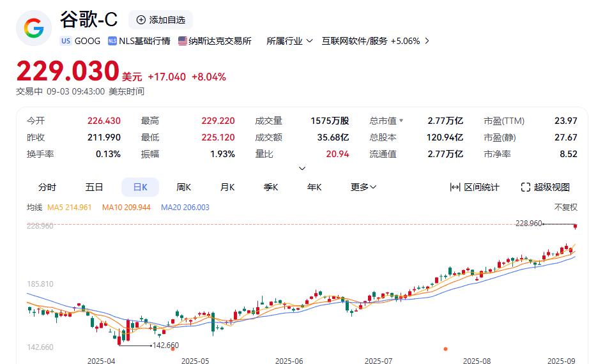The image size is (589, 364).
Task: Select the 周K chart tab
Action: pos(184,187)
